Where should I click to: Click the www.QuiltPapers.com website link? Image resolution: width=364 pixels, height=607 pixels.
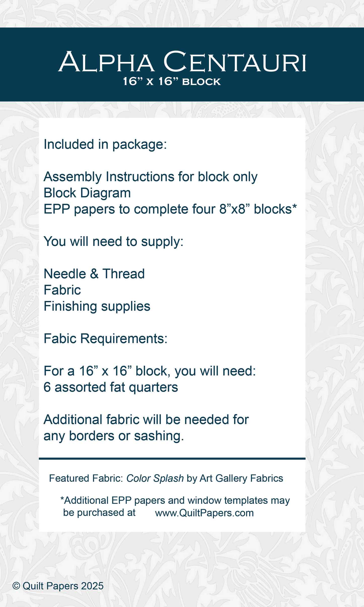click(x=204, y=513)
